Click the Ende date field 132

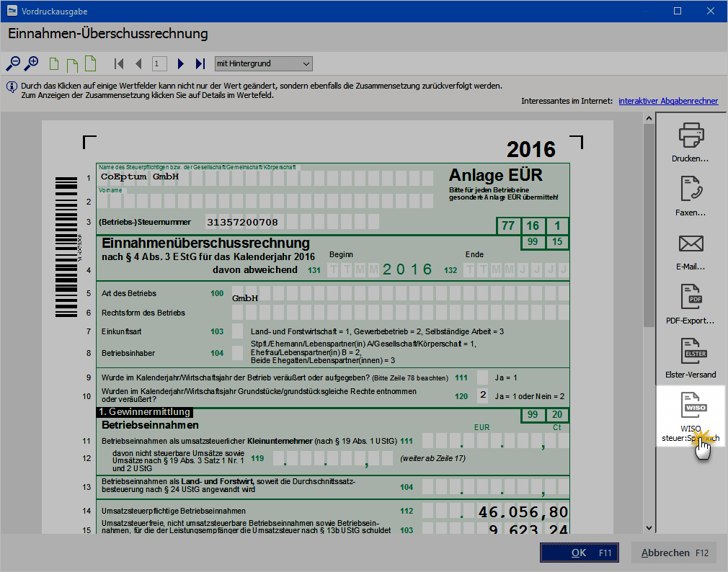[x=516, y=270]
